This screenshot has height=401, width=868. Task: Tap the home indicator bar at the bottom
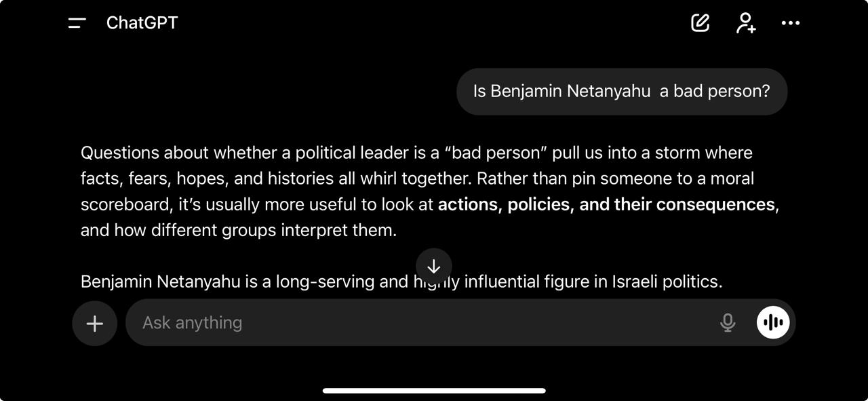click(x=434, y=391)
